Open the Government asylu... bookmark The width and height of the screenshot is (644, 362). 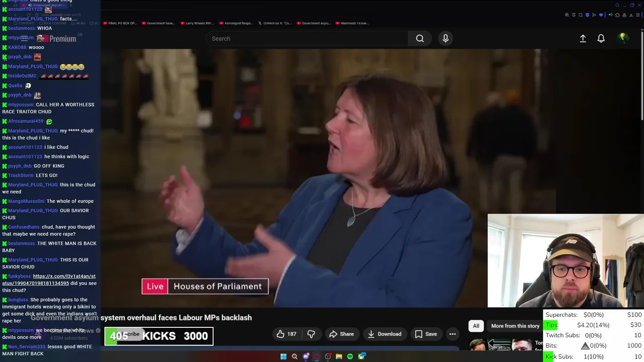[313, 23]
